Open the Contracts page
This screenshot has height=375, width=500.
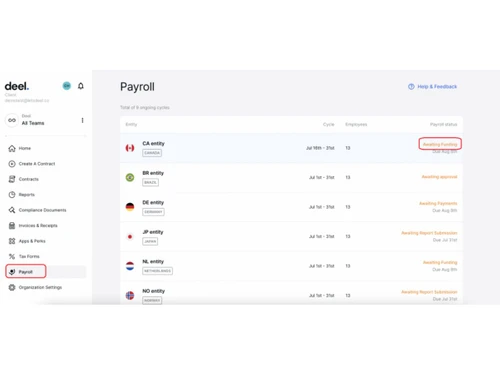tap(29, 179)
